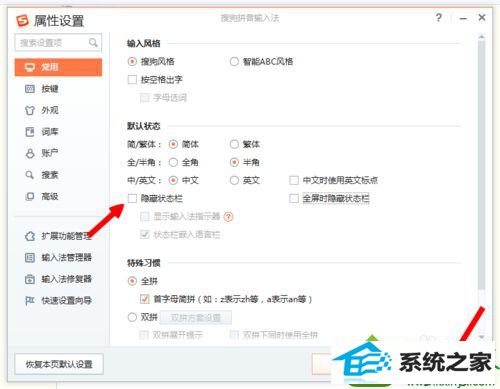Click the dictionary icon beside 词库

[30, 132]
